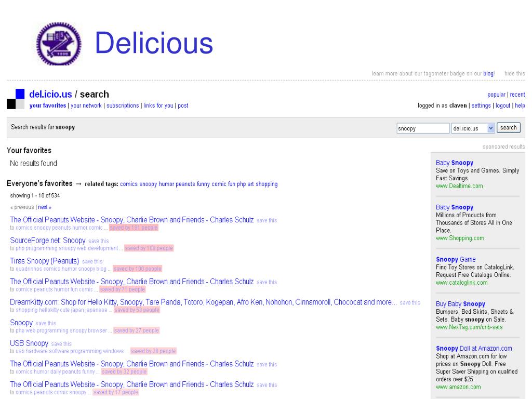Viewport: 532px width, 399px height.
Task: Save this for SourceForge.net Snoopy
Action: 98,241
